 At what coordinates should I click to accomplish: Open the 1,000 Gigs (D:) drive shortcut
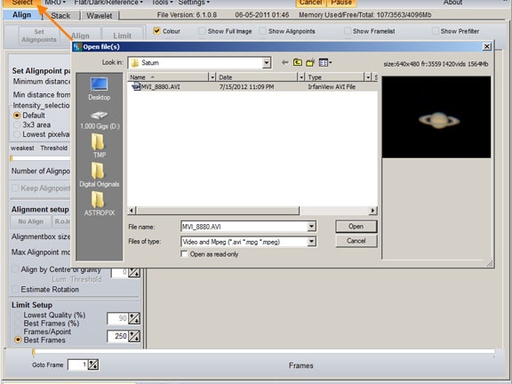tap(100, 120)
